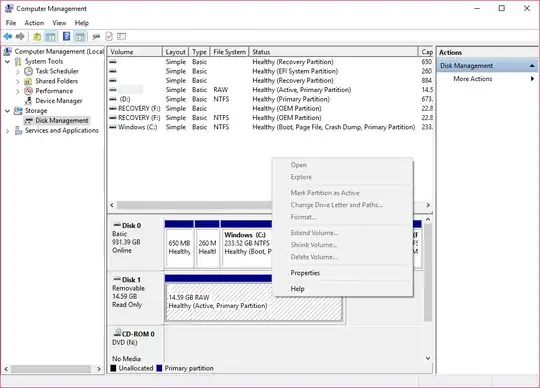The height and width of the screenshot is (388, 540).
Task: Click the Device Manager icon in tree
Action: pyautogui.click(x=28, y=101)
